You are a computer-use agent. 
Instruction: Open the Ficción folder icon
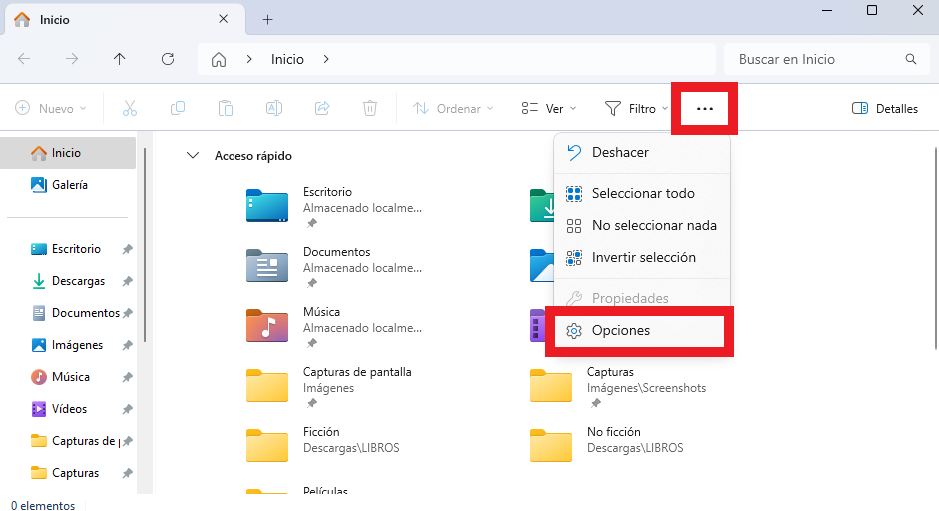click(x=267, y=446)
